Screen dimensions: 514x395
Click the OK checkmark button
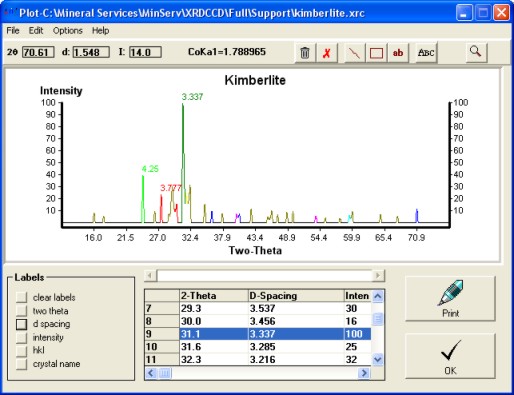click(450, 356)
